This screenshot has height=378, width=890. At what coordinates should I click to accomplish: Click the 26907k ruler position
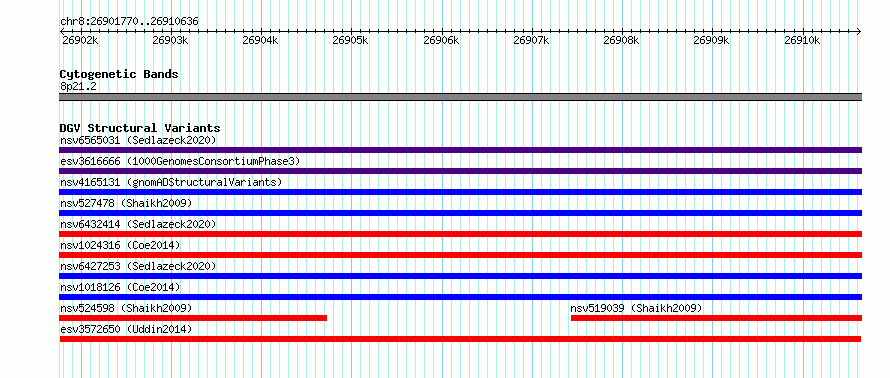531,41
